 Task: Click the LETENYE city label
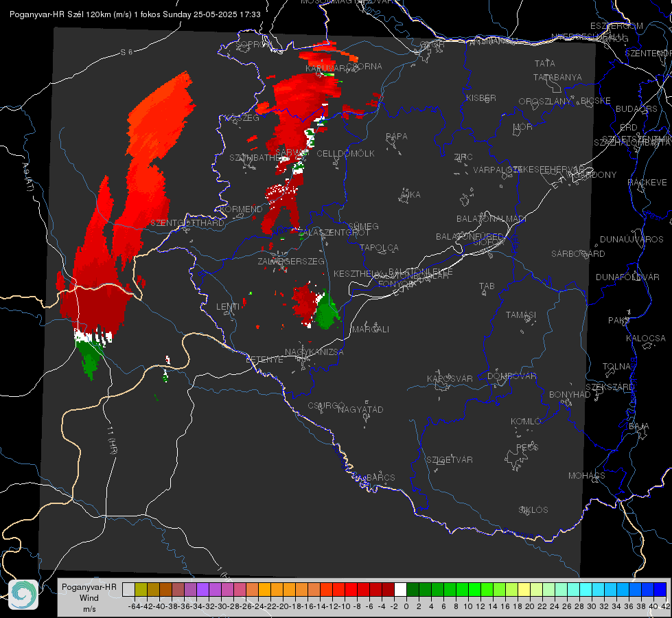264,359
